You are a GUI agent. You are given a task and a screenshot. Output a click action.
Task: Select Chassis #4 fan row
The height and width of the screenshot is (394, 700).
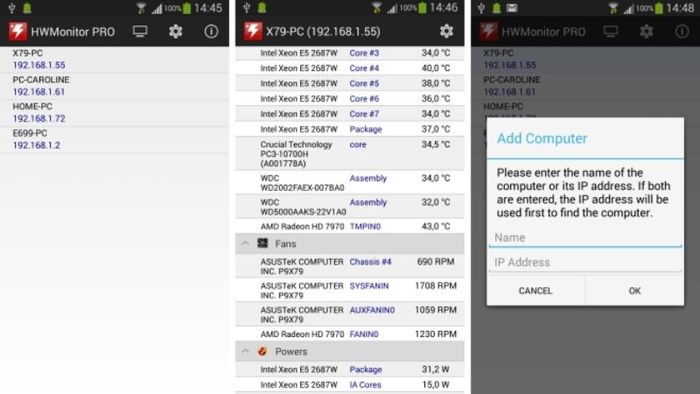[x=350, y=266]
